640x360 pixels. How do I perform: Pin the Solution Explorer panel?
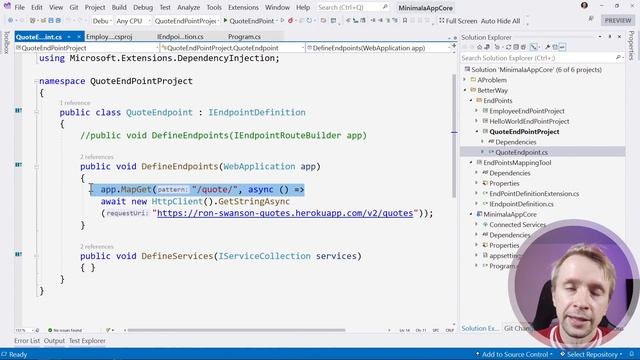[x=610, y=37]
